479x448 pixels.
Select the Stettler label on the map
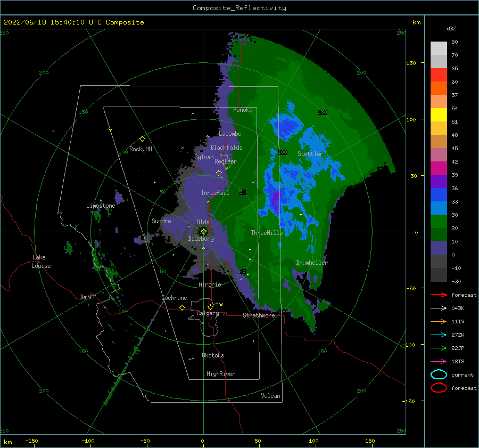pos(310,154)
